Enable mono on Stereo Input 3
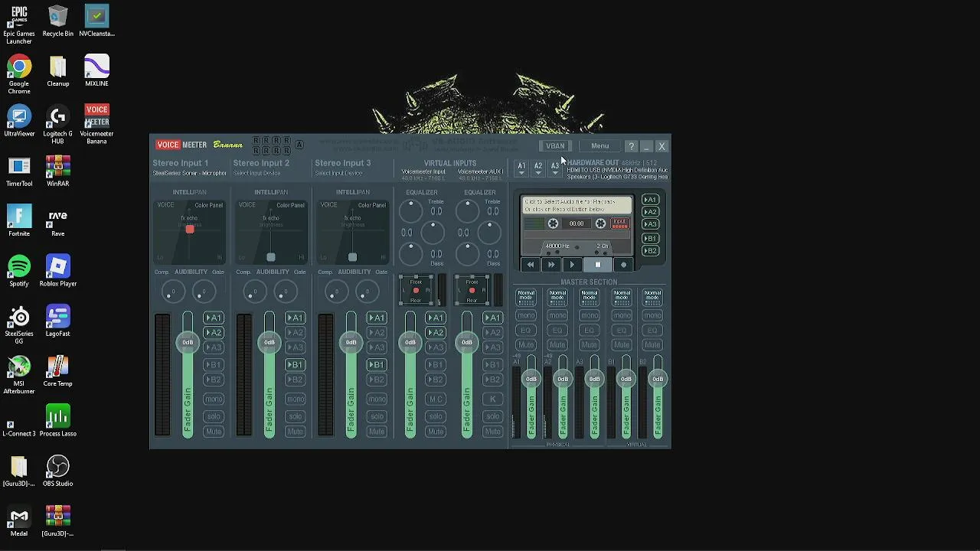Screen dimensions: 980x551 pos(376,399)
